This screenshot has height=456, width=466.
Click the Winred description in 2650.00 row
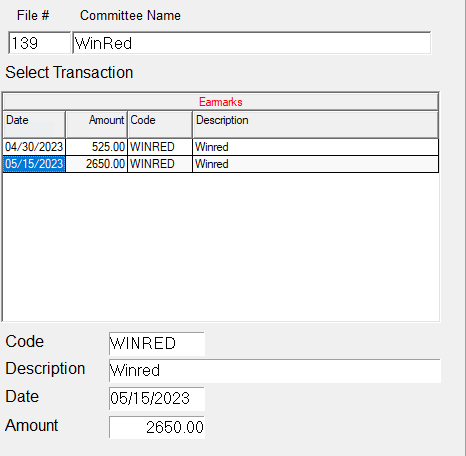(x=316, y=164)
